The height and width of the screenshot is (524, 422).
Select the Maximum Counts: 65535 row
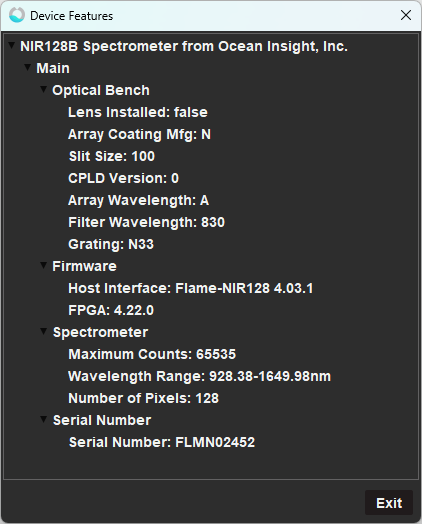click(152, 354)
